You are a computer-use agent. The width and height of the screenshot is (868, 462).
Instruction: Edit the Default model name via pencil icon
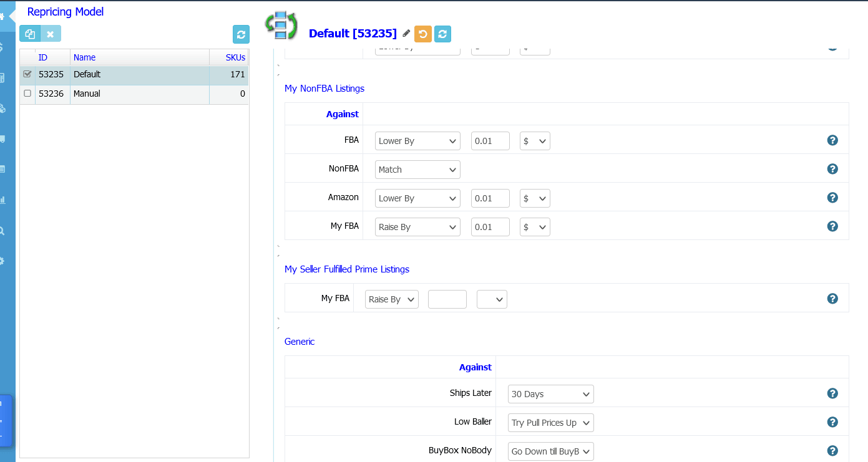405,34
